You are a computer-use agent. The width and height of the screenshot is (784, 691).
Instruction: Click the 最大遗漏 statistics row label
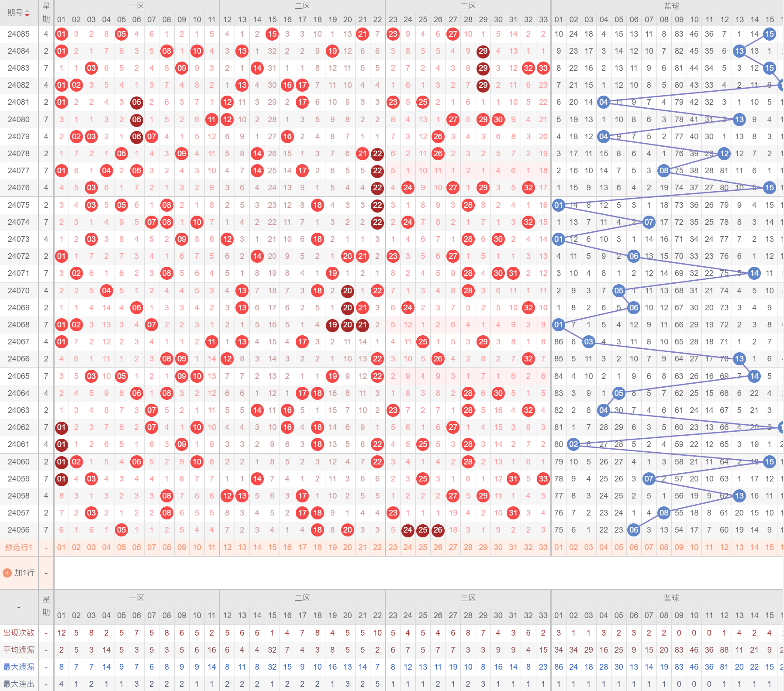19,667
